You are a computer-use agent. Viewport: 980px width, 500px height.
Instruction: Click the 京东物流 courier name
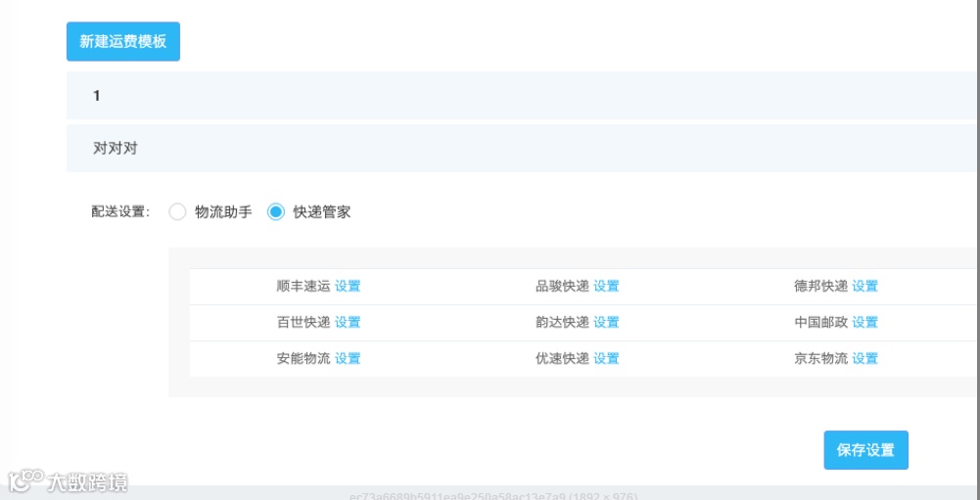[x=820, y=359]
